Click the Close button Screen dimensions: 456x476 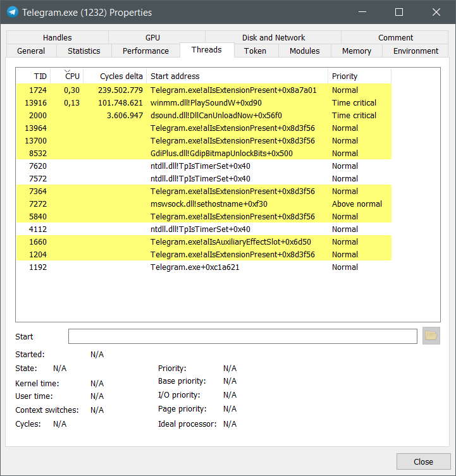423,461
